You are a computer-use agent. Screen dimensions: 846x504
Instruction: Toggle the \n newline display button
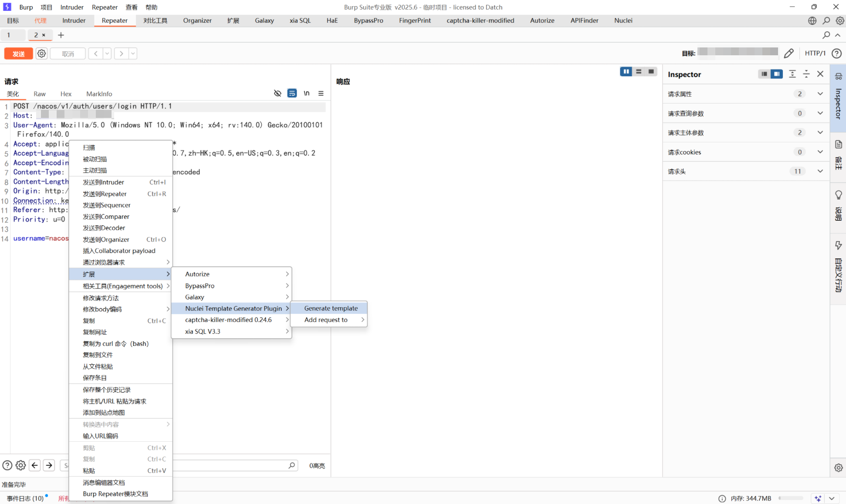307,93
